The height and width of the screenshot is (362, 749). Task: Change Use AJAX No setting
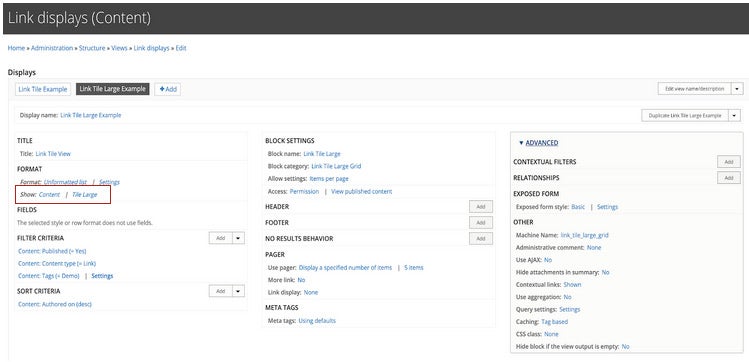548,260
